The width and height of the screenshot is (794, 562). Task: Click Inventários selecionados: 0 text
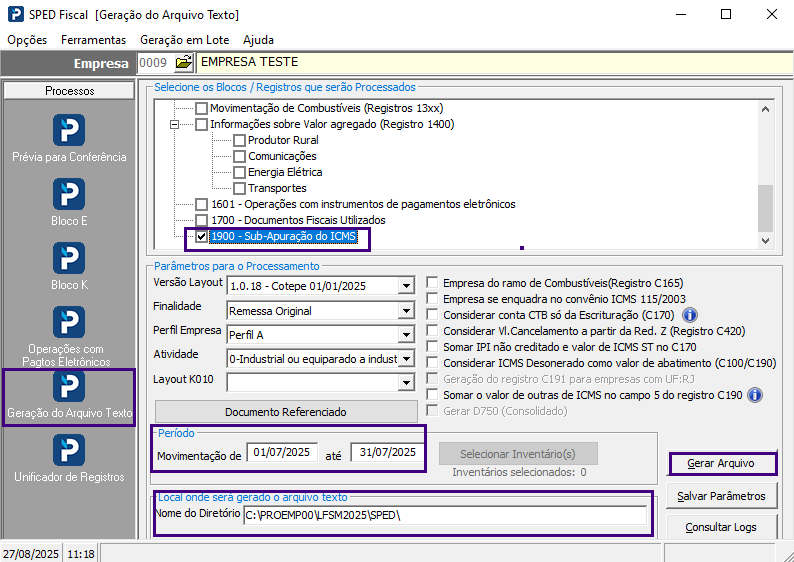[x=519, y=472]
